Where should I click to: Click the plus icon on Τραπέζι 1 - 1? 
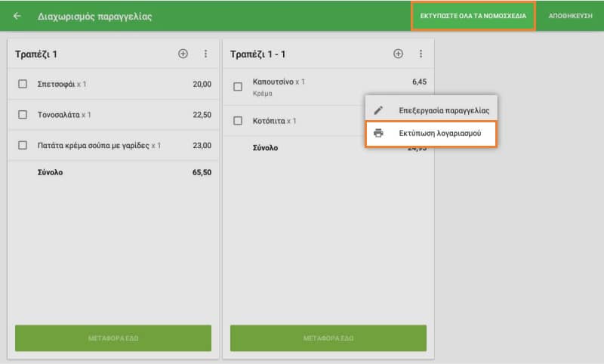click(x=398, y=54)
